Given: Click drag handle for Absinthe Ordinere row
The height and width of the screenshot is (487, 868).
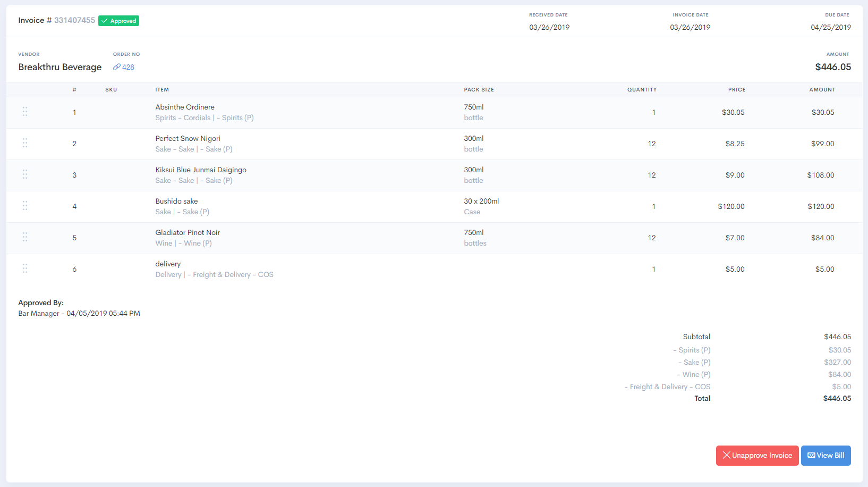Looking at the screenshot, I should [x=25, y=112].
